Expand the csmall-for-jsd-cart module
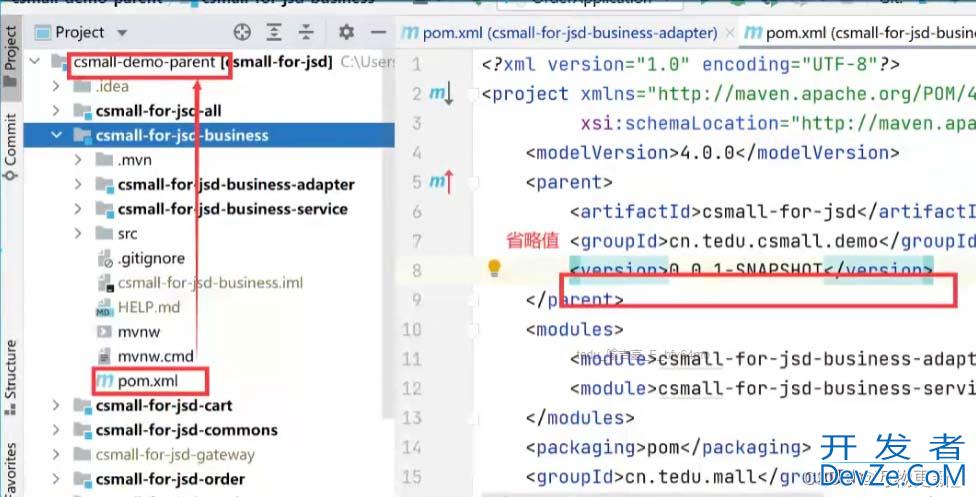 56,405
